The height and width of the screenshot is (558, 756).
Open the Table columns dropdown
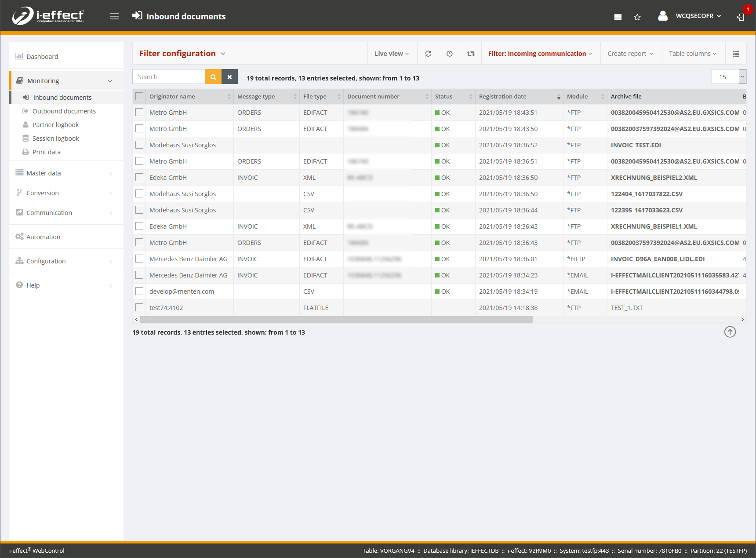coord(692,54)
